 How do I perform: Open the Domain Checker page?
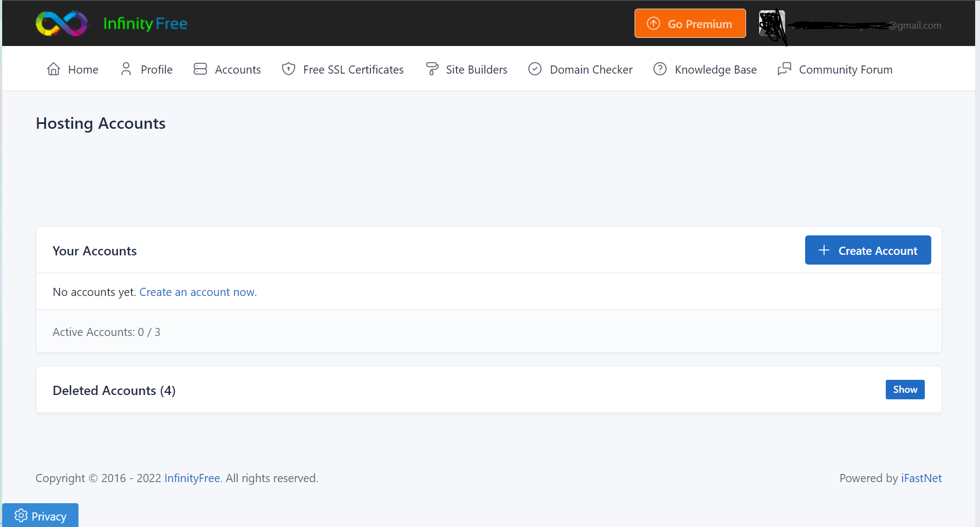[580, 69]
